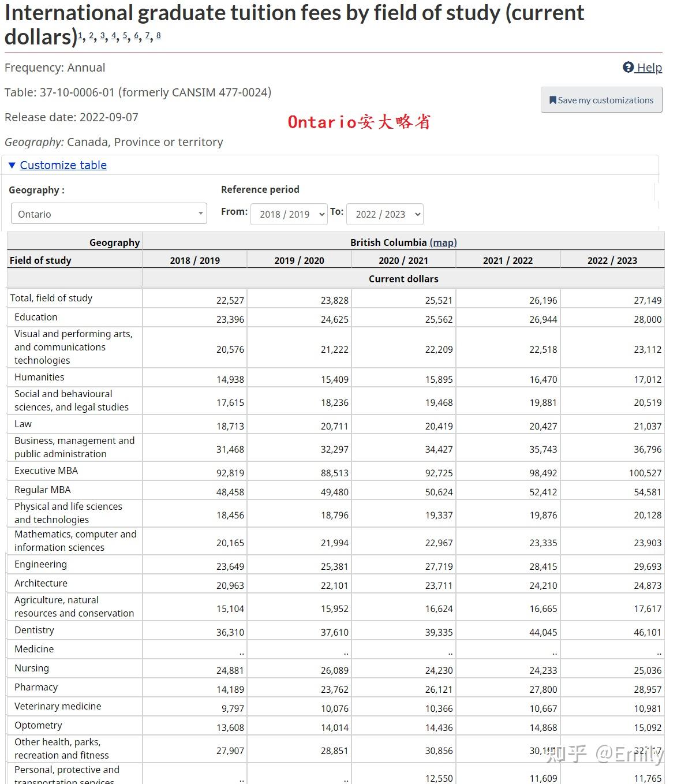Click the bookmark icon on Save my customizations

point(553,100)
